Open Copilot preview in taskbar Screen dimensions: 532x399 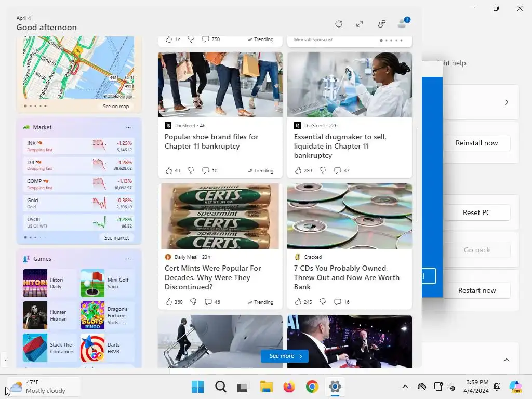515,387
